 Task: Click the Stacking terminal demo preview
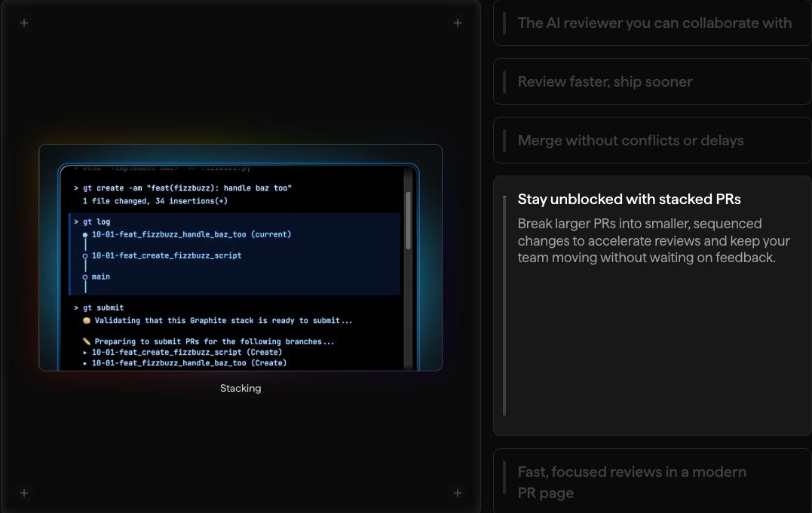coord(241,258)
